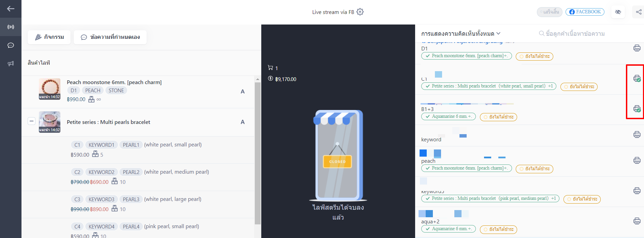This screenshot has height=238, width=644.
Task: Click the product list scrollbar
Action: [x=258, y=153]
